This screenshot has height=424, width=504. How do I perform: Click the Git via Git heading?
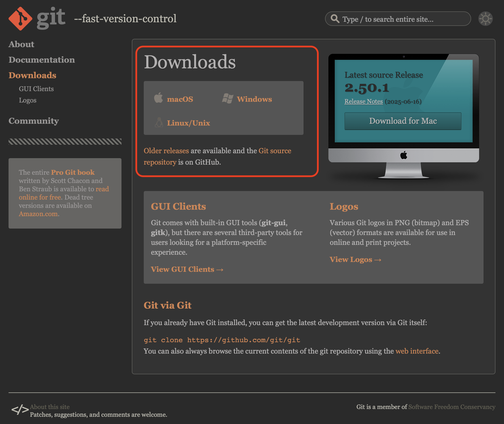[168, 305]
